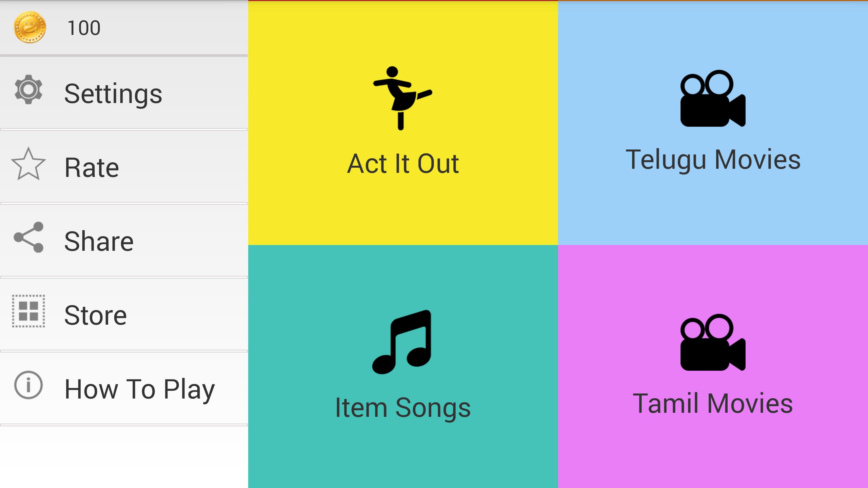The height and width of the screenshot is (488, 868).
Task: Open the Store grid icon
Action: tap(28, 311)
